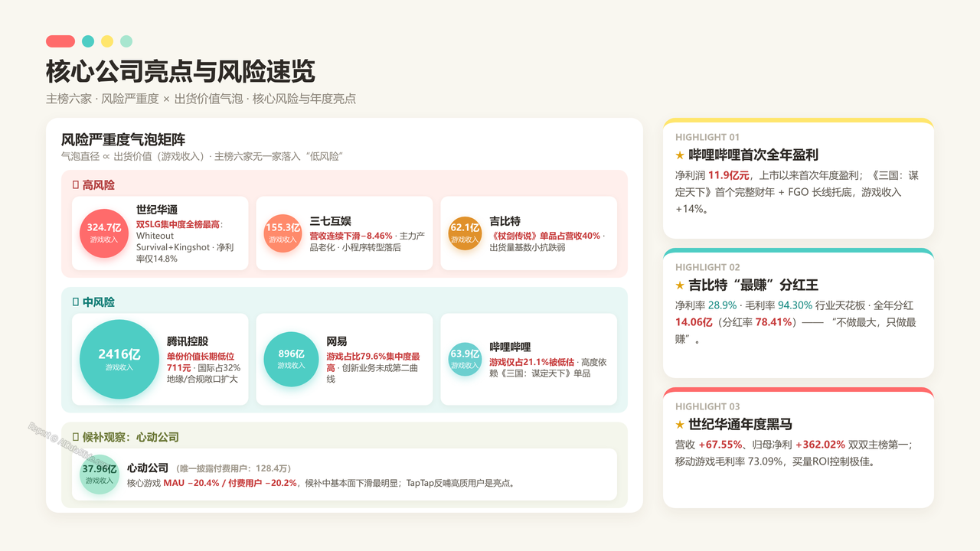Screen dimensions: 980x551
Task: Select the 吉比特 high-risk company card
Action: point(528,233)
